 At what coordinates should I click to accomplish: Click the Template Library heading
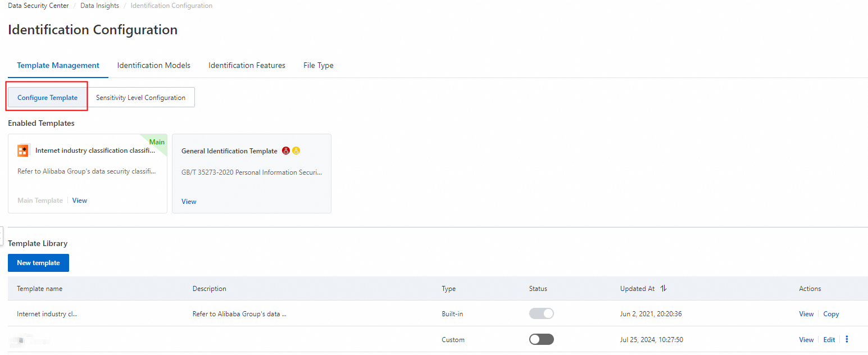click(x=38, y=243)
